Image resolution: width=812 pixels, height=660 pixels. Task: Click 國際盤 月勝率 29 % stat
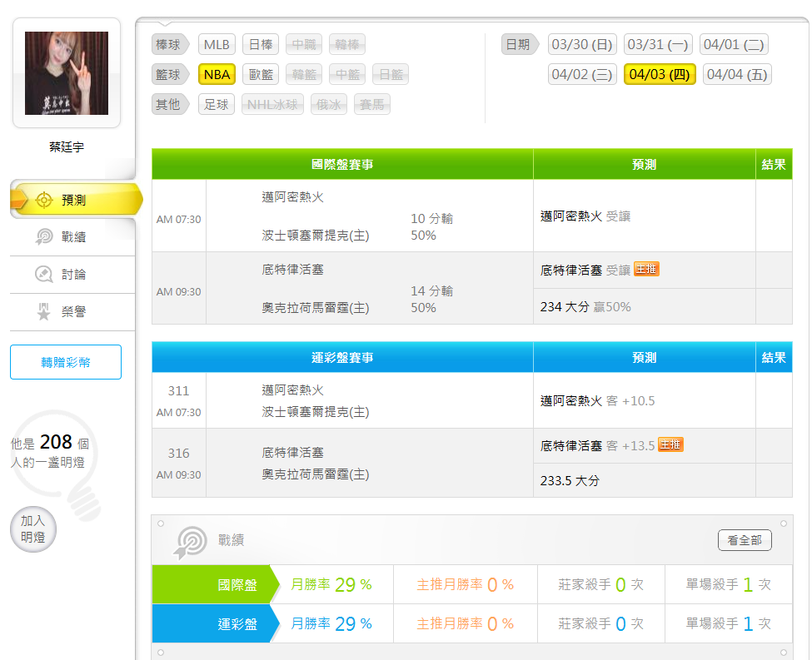(x=331, y=585)
